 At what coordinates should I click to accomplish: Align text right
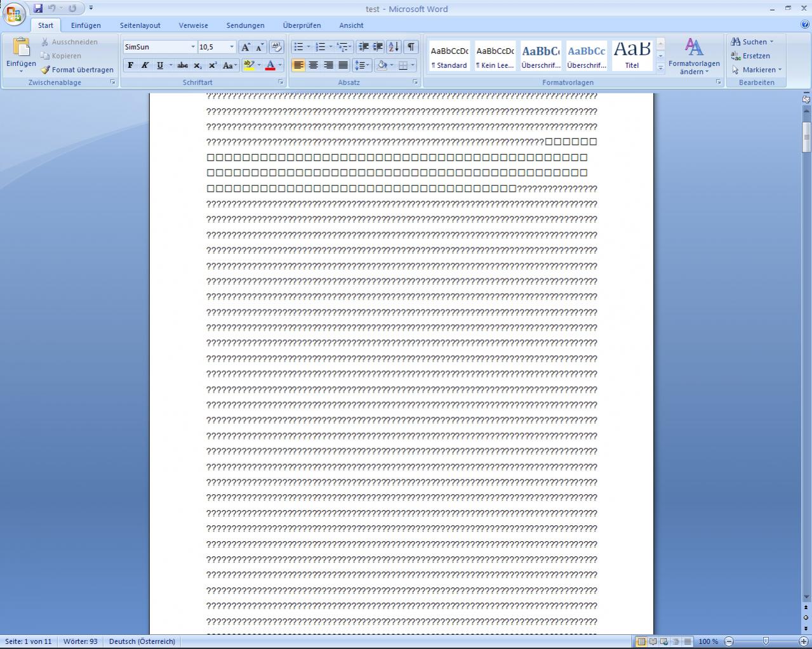pos(328,65)
